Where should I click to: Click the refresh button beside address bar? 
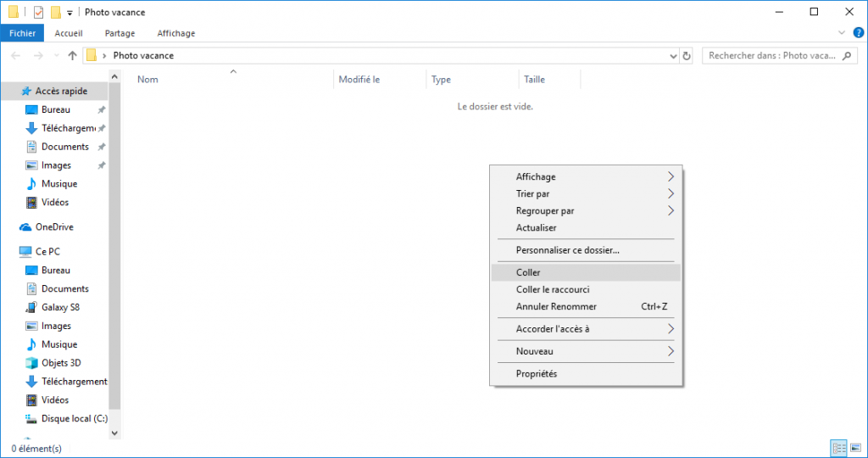pyautogui.click(x=686, y=56)
